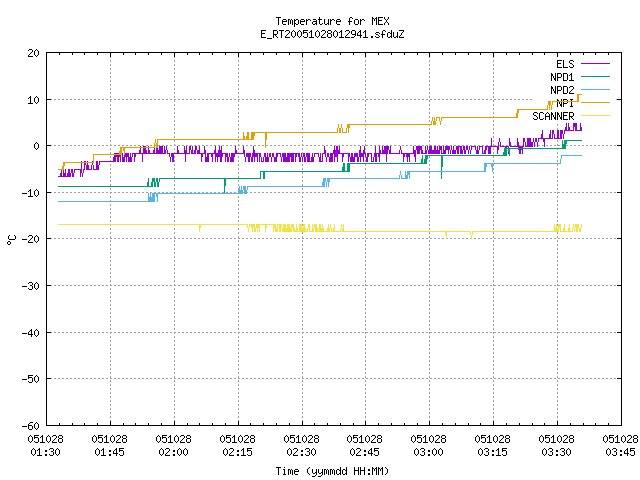Select the ELS legend label

565,64
